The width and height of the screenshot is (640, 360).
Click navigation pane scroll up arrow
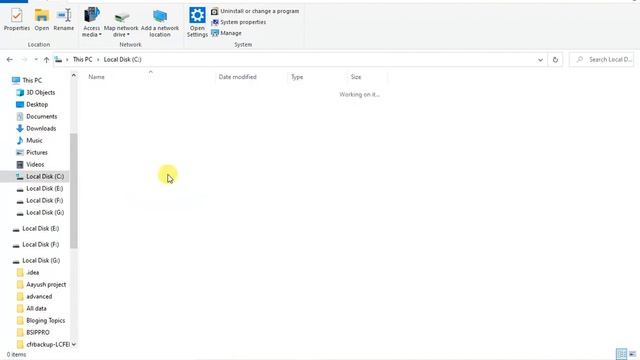click(74, 75)
